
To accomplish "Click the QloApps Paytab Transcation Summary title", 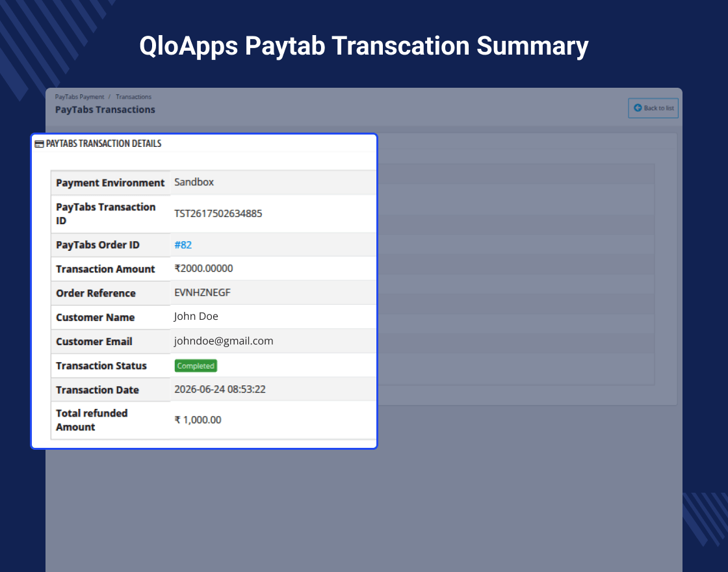I will [364, 46].
